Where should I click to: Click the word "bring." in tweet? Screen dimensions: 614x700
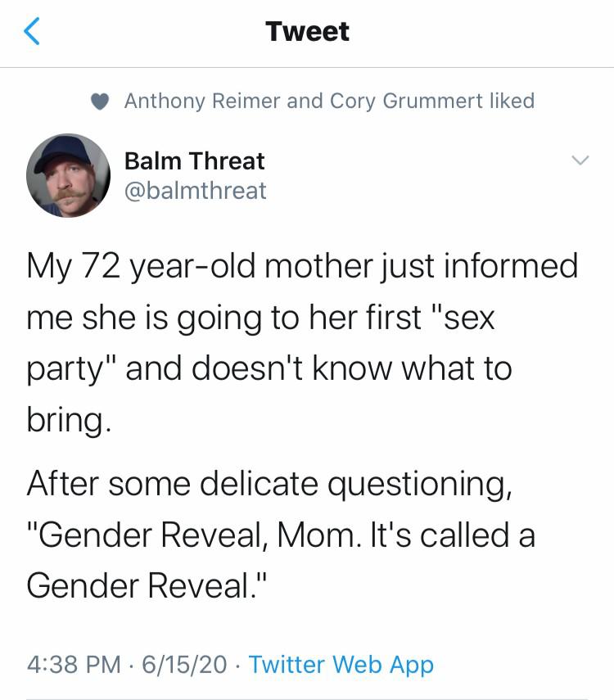point(69,420)
